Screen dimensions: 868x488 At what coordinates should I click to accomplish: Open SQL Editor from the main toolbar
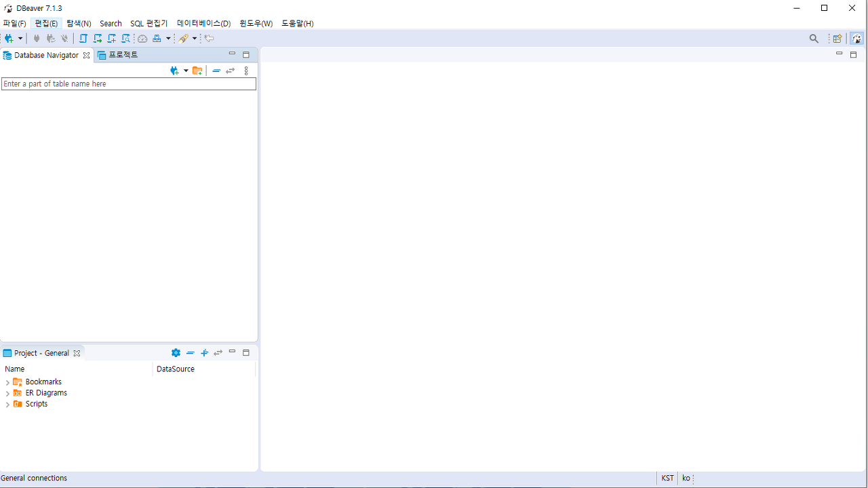click(83, 39)
